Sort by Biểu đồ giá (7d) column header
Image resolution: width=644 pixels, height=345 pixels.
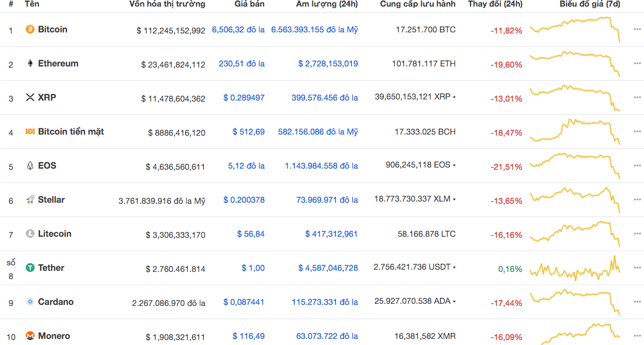click(590, 4)
